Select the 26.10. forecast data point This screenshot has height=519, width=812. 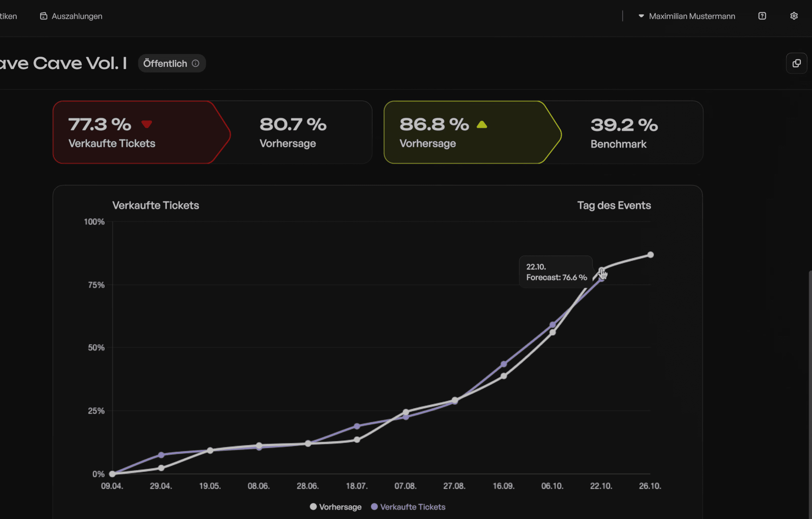pos(650,255)
